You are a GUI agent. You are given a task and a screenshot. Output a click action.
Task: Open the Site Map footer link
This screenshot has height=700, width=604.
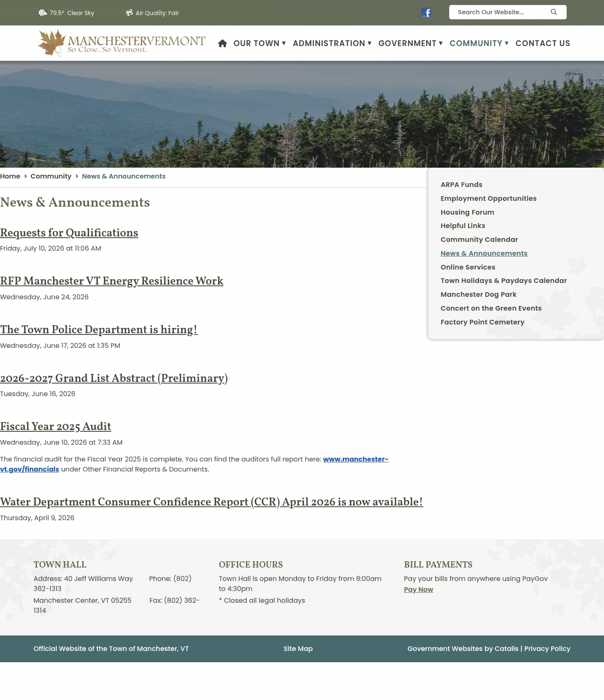(x=298, y=648)
